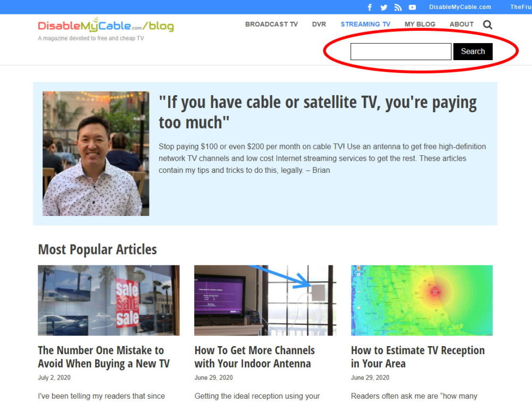Open the STREAMING TV section
The image size is (532, 402).
coord(365,24)
